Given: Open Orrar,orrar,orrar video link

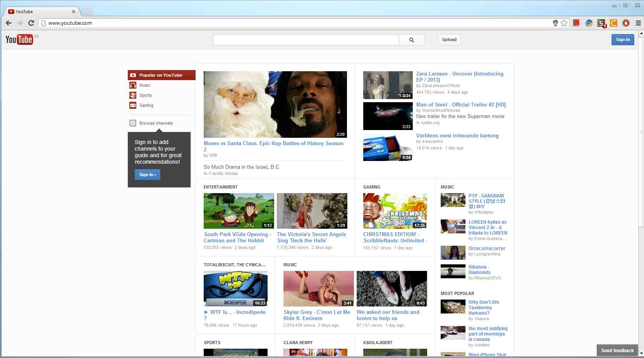Looking at the screenshot, I should 487,248.
